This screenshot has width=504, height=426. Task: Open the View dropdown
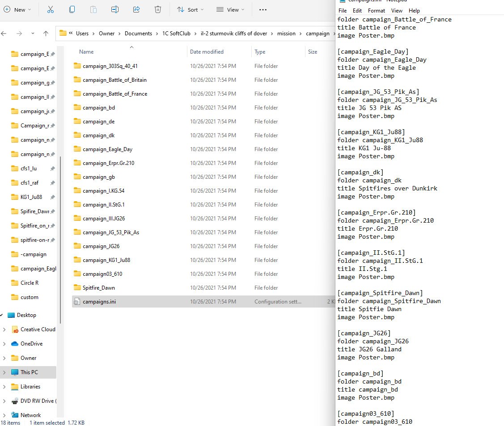coord(230,9)
